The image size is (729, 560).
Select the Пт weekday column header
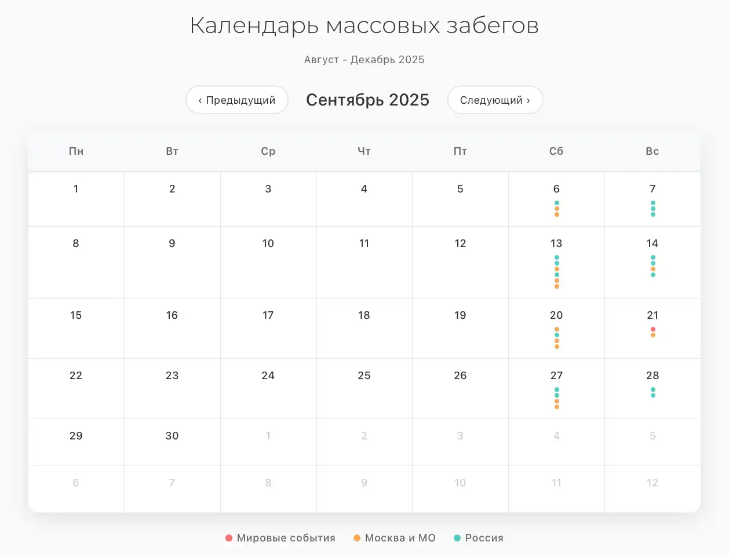point(460,151)
